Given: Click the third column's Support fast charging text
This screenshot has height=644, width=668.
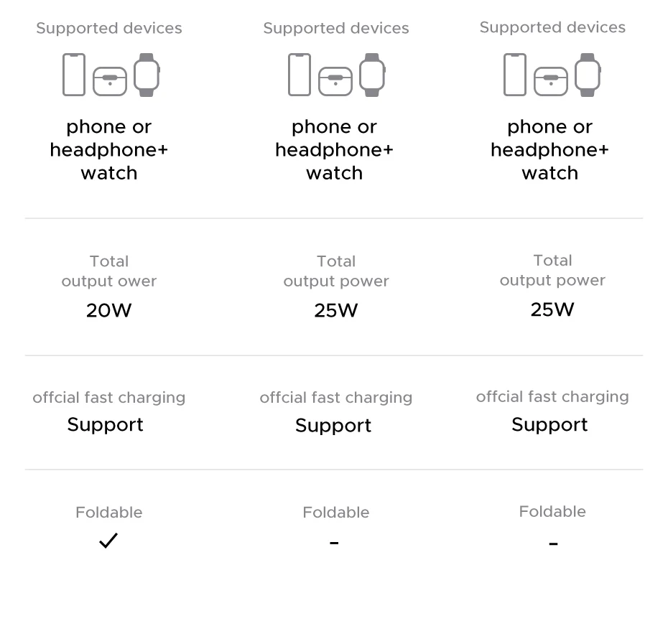Looking at the screenshot, I should click(549, 424).
